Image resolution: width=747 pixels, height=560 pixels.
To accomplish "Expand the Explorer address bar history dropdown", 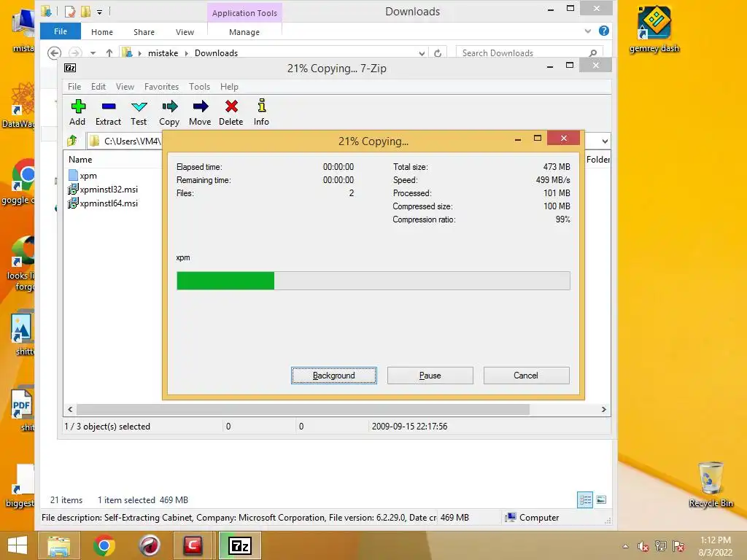I will (x=422, y=53).
